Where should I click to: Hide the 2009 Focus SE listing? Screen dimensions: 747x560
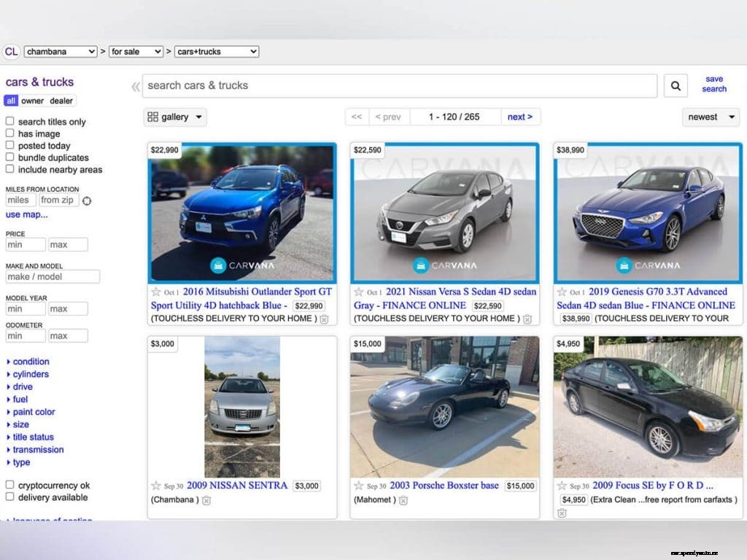(562, 513)
